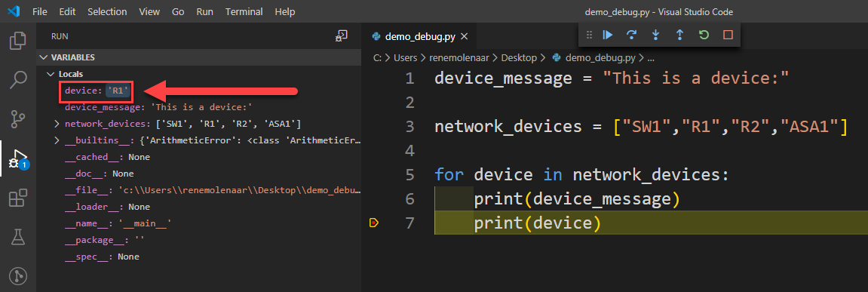
Task: Open the Explorer view in activity bar
Action: (18, 41)
